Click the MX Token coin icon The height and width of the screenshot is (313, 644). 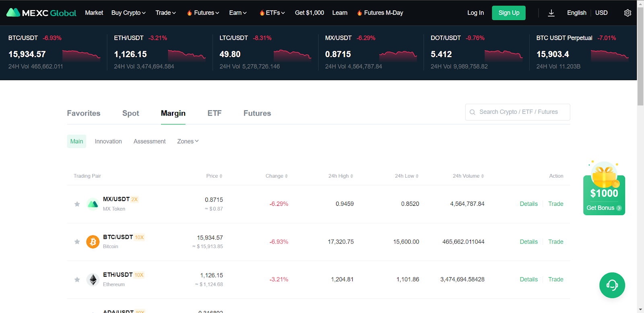tap(93, 204)
